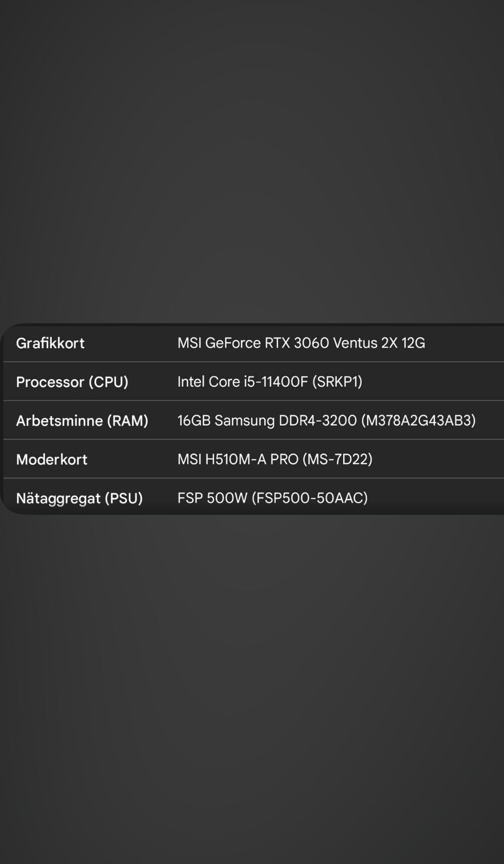Select the MSI GeForce RTX 3060 text

pyautogui.click(x=253, y=343)
